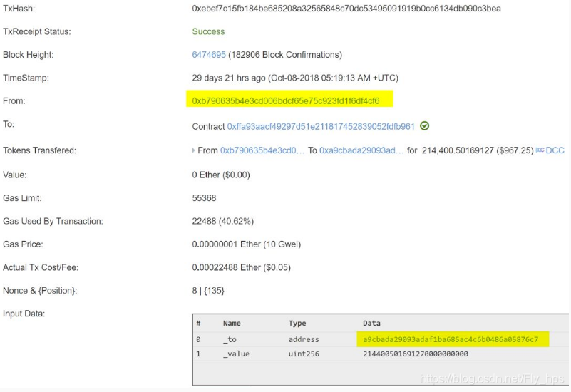The width and height of the screenshot is (571, 392).
Task: Click gas used 22488 (40.62%)
Action: pyautogui.click(x=223, y=221)
